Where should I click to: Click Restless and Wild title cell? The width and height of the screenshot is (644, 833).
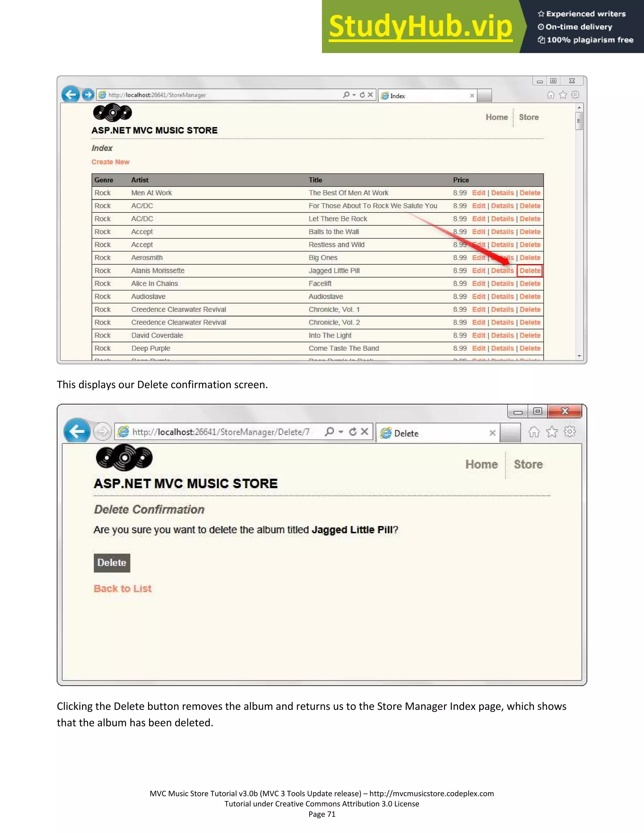point(336,245)
